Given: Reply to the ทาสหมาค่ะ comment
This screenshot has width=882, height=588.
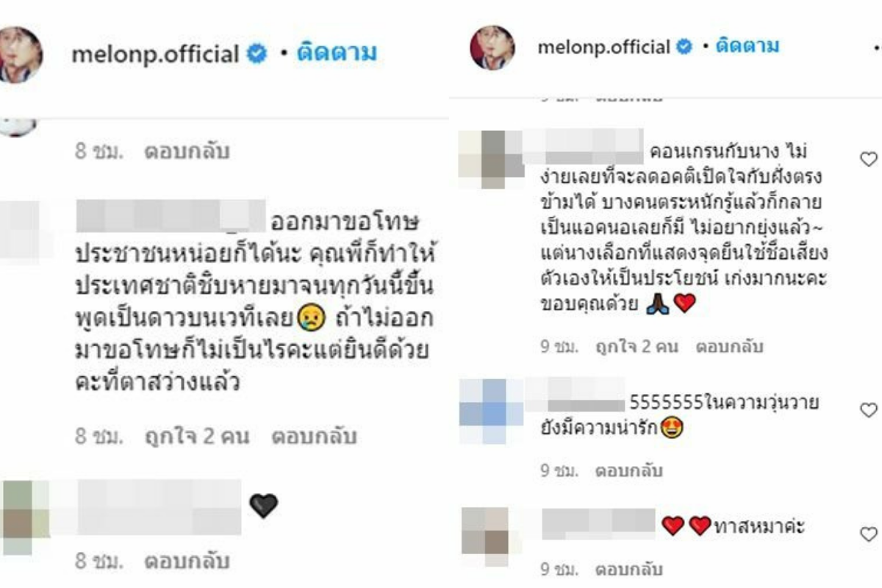Looking at the screenshot, I should (x=629, y=570).
